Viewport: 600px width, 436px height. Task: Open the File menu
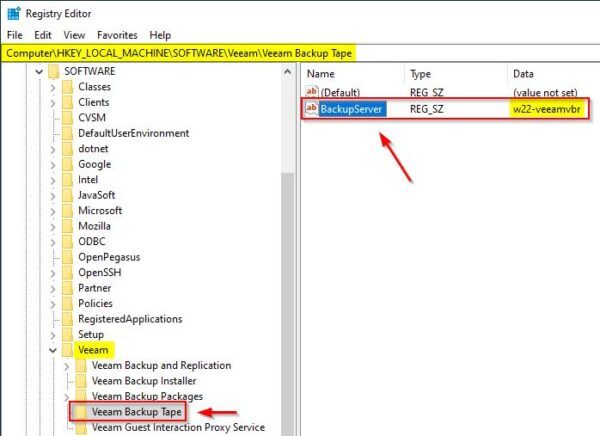[x=15, y=35]
